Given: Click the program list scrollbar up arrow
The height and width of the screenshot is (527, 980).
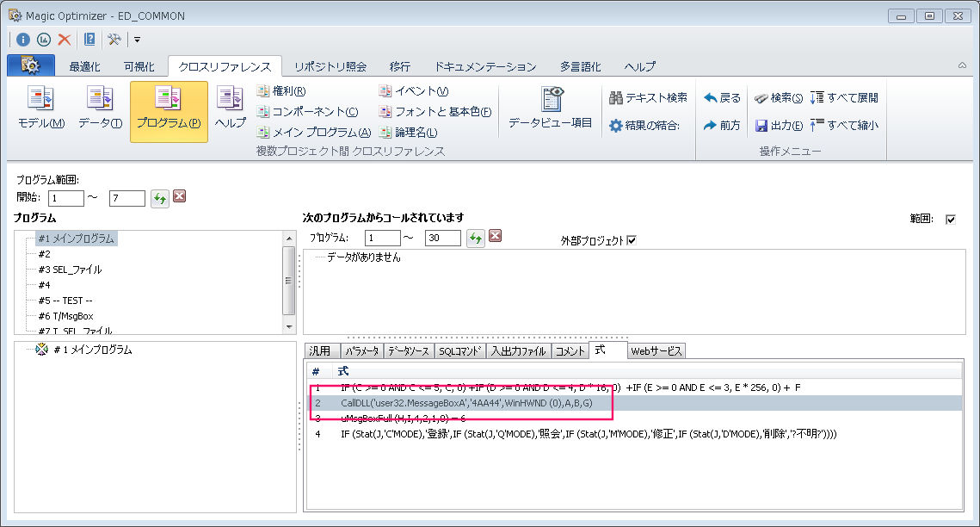Looking at the screenshot, I should [x=289, y=239].
